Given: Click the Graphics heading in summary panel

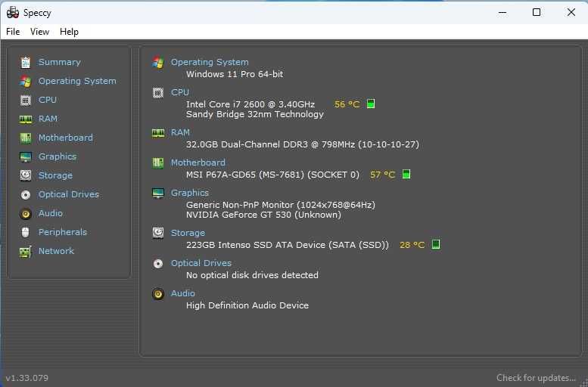Looking at the screenshot, I should [190, 193].
